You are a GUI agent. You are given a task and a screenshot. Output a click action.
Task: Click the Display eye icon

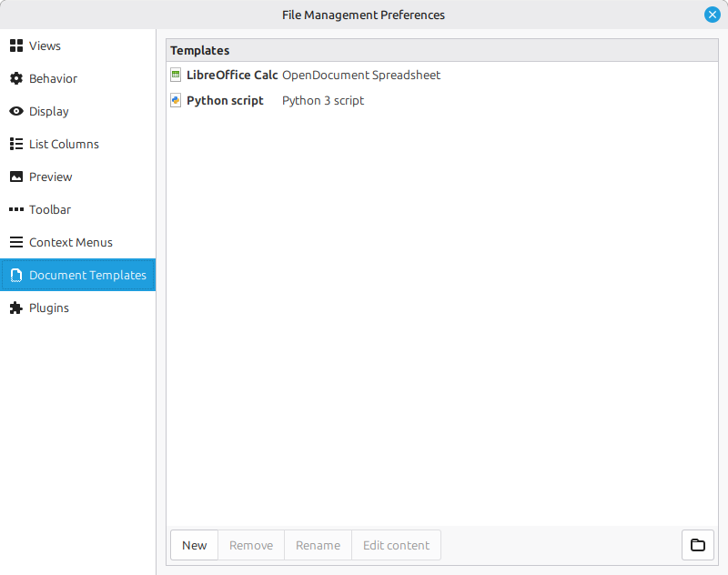tap(16, 112)
